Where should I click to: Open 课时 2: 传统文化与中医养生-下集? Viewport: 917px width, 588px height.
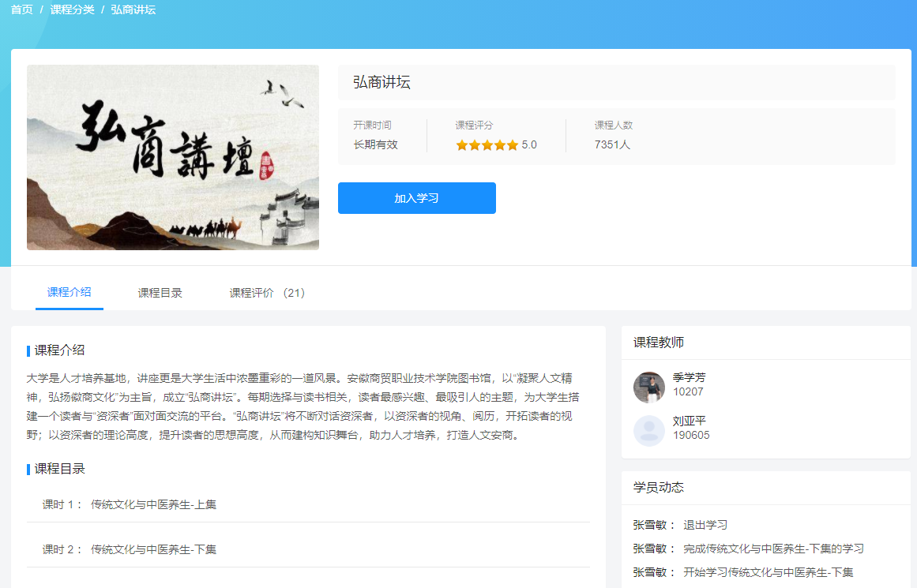(x=126, y=548)
